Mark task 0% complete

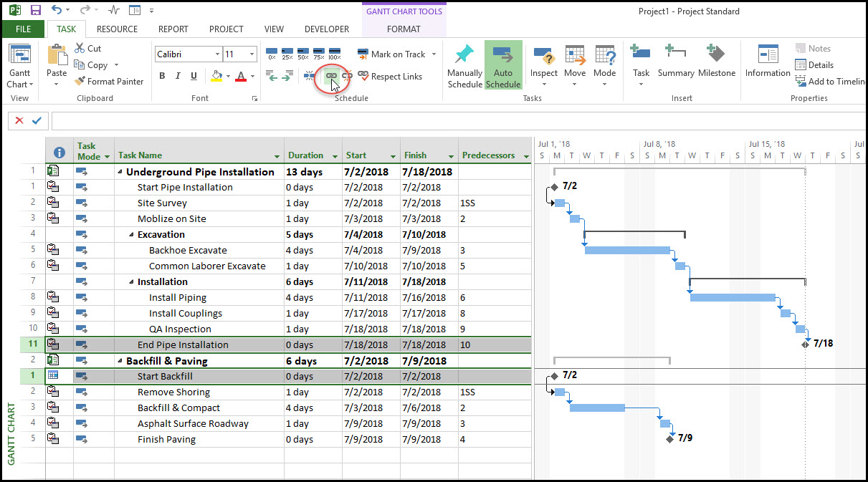coord(272,54)
